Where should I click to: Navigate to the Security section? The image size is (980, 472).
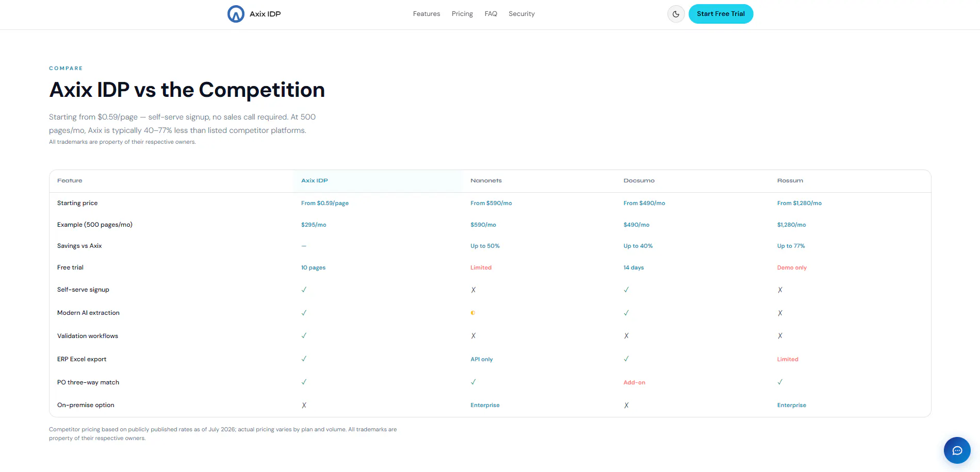click(x=521, y=14)
